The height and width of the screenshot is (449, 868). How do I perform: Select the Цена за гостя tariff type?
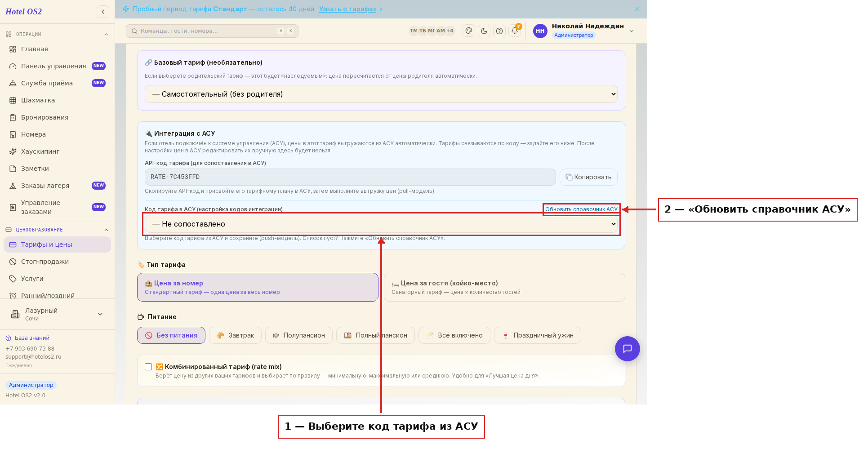[504, 287]
